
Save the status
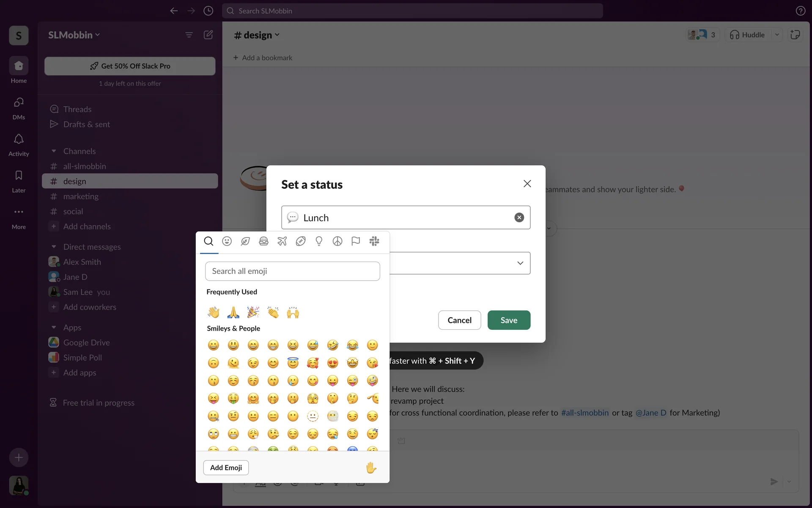(x=509, y=320)
